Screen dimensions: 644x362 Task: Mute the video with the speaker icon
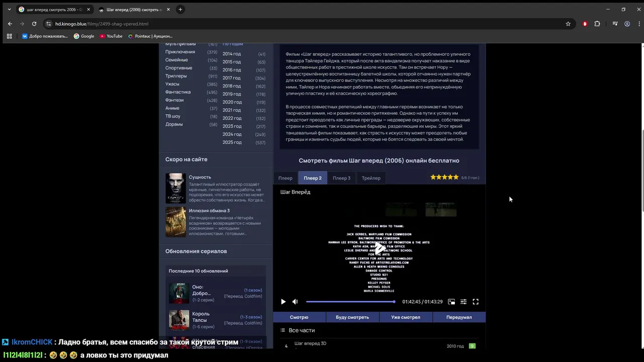click(295, 302)
